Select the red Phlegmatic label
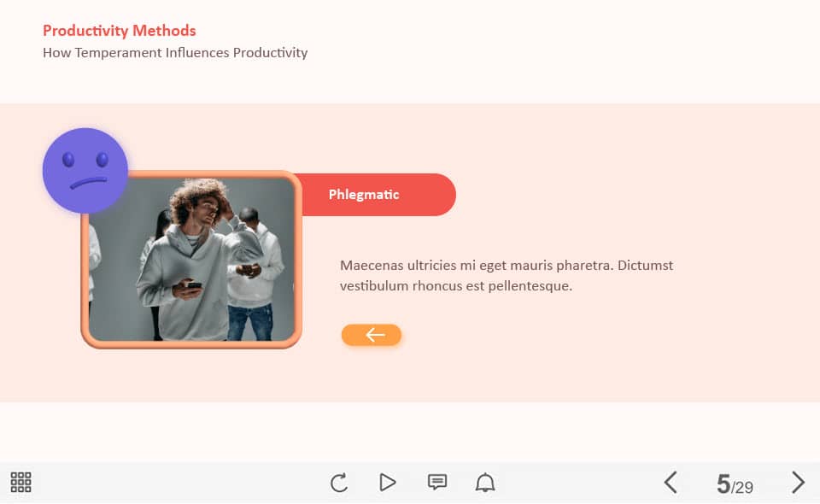This screenshot has height=504, width=820. 374,195
